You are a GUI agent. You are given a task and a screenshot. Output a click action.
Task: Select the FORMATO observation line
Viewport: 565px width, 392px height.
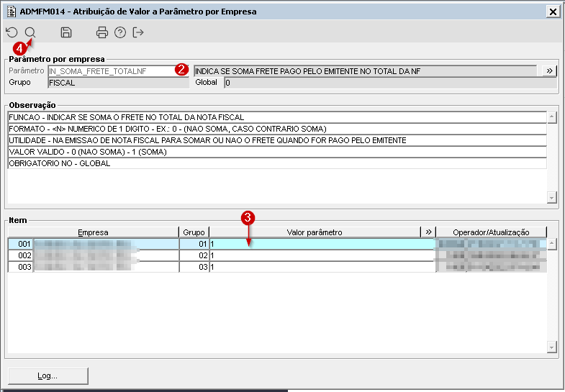tap(277, 129)
